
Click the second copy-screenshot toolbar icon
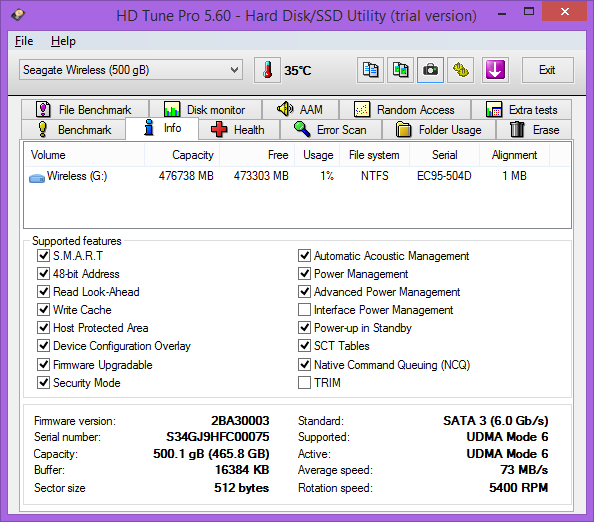tap(400, 70)
